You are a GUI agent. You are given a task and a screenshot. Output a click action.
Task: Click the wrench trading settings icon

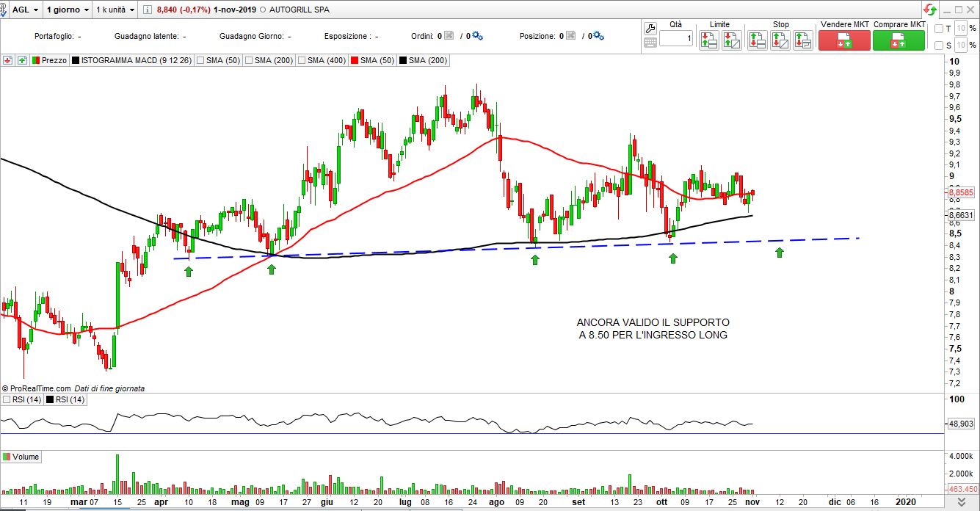tap(650, 29)
